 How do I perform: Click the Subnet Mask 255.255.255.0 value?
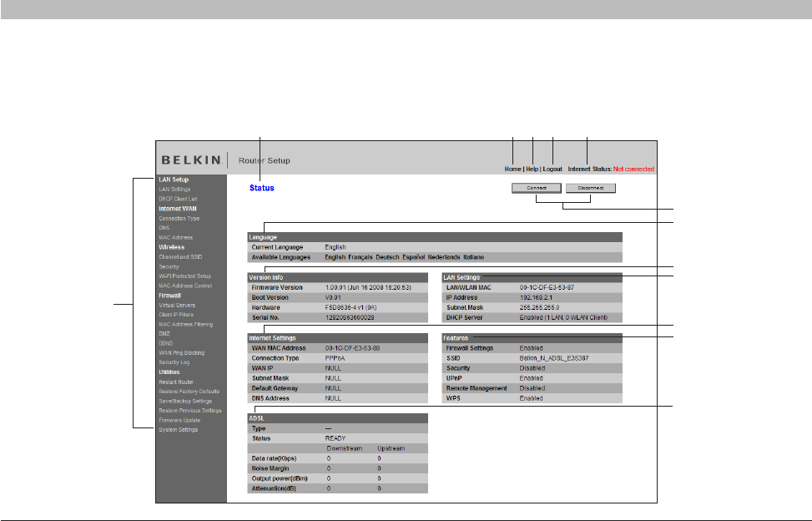[x=539, y=307]
